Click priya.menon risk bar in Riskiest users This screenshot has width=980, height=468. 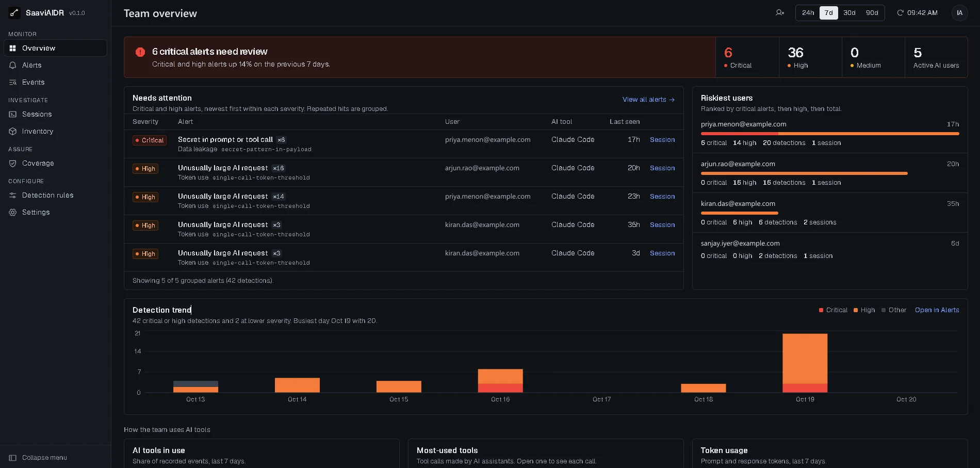point(830,134)
